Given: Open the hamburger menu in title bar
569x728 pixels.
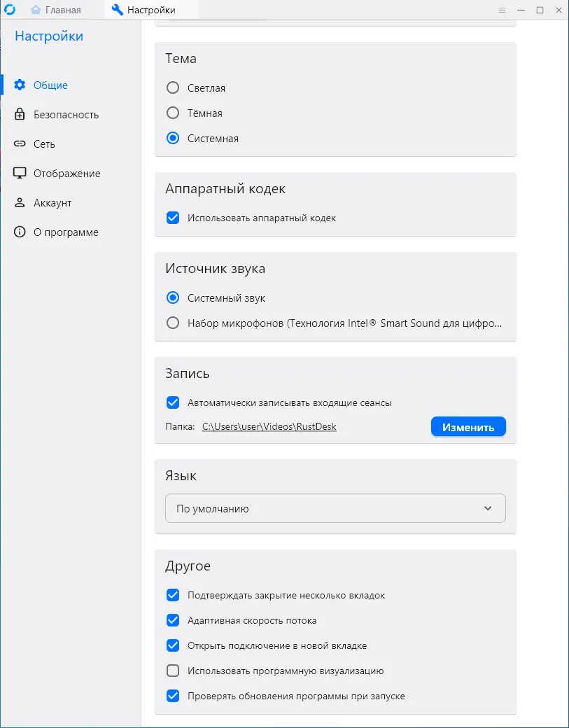Looking at the screenshot, I should pos(502,10).
